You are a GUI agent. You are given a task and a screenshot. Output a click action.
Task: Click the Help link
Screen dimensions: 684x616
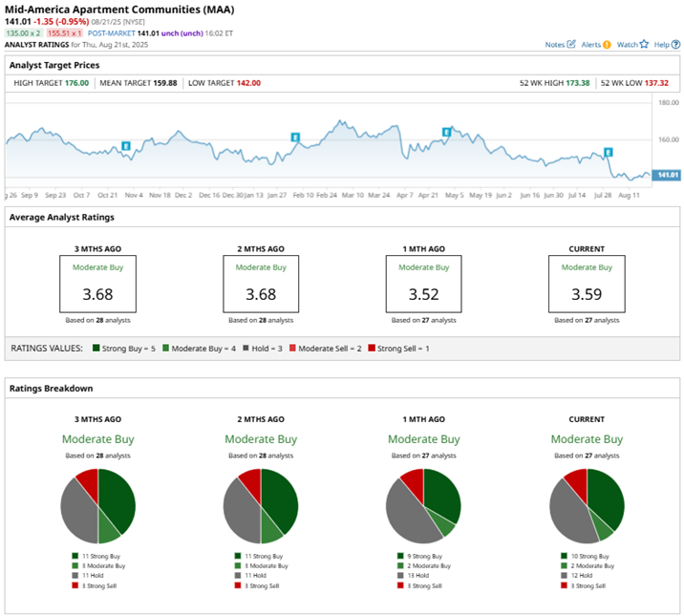click(661, 45)
